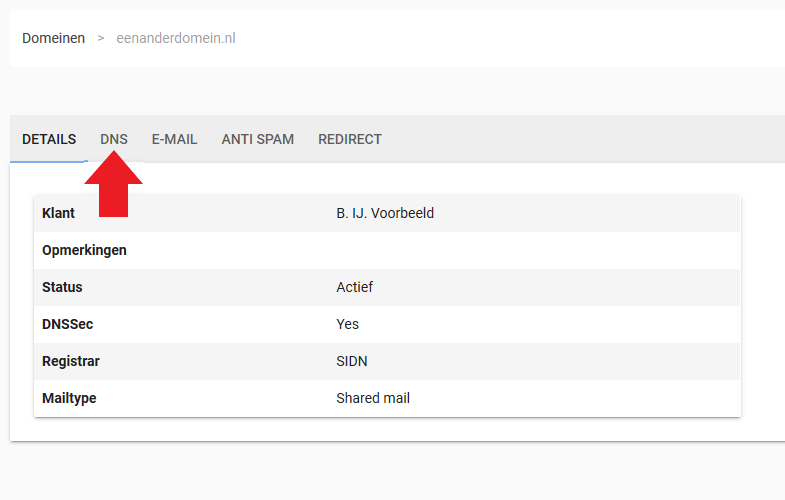
Task: Click the breadcrumb separator chevron
Action: coord(101,38)
